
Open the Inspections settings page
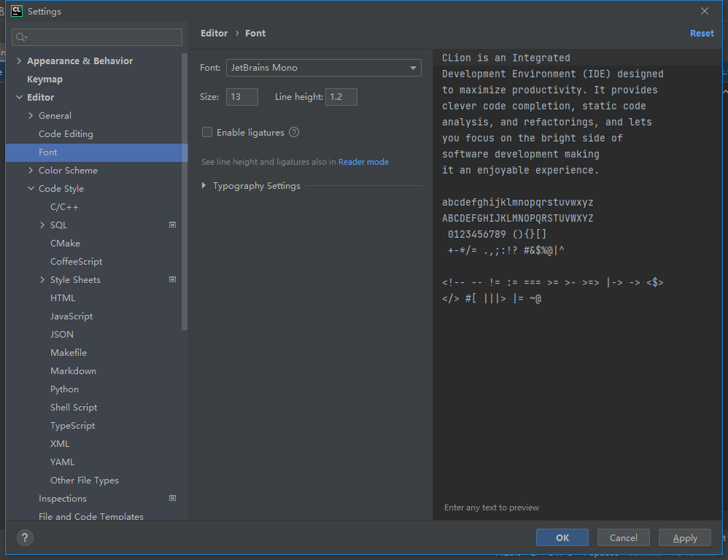pos(63,498)
